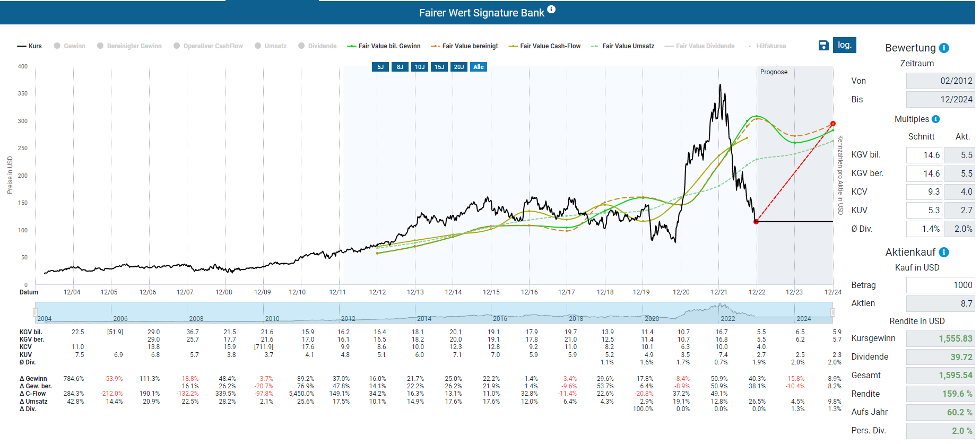Click the Betrag input field
980x444 pixels.
click(940, 285)
